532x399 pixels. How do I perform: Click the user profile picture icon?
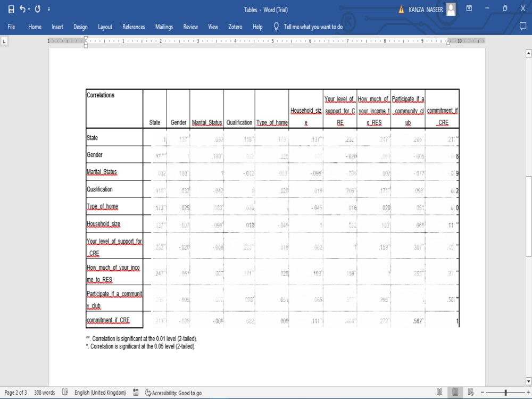click(x=451, y=9)
